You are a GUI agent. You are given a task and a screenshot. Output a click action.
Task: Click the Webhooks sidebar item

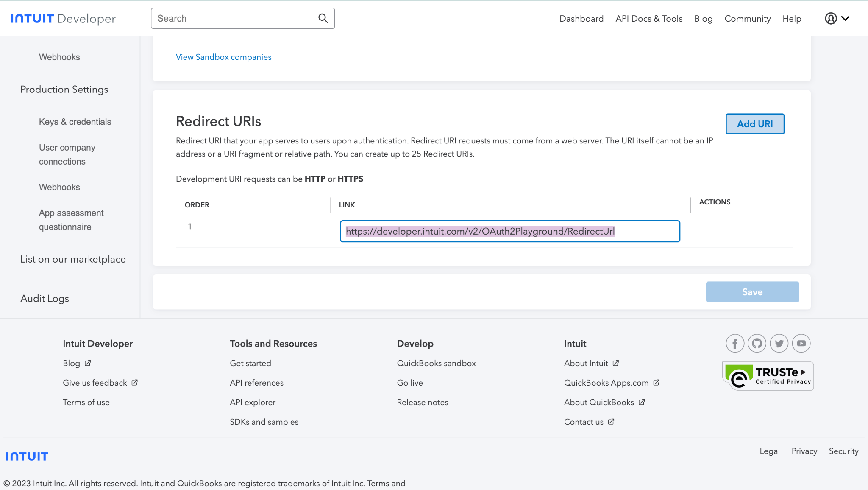click(x=59, y=57)
